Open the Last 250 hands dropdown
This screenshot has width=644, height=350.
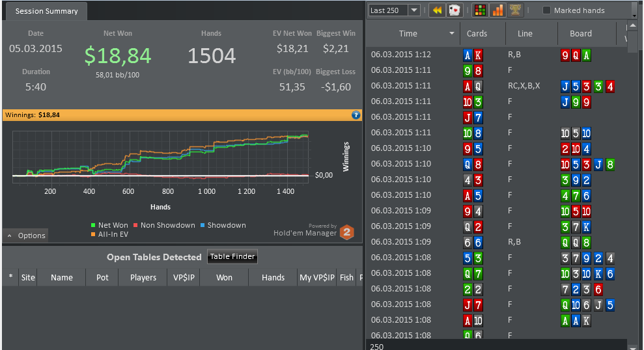[414, 10]
